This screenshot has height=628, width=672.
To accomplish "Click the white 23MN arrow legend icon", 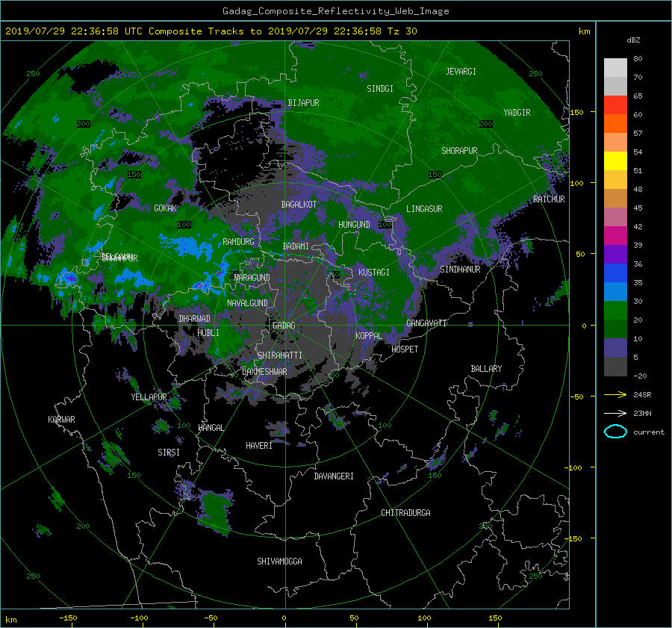I will 615,413.
